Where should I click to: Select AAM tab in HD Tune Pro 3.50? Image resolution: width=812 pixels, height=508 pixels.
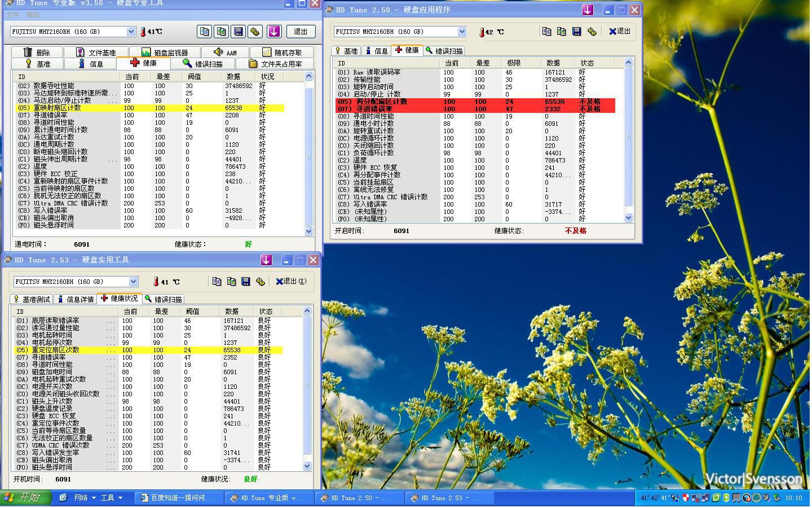point(226,52)
